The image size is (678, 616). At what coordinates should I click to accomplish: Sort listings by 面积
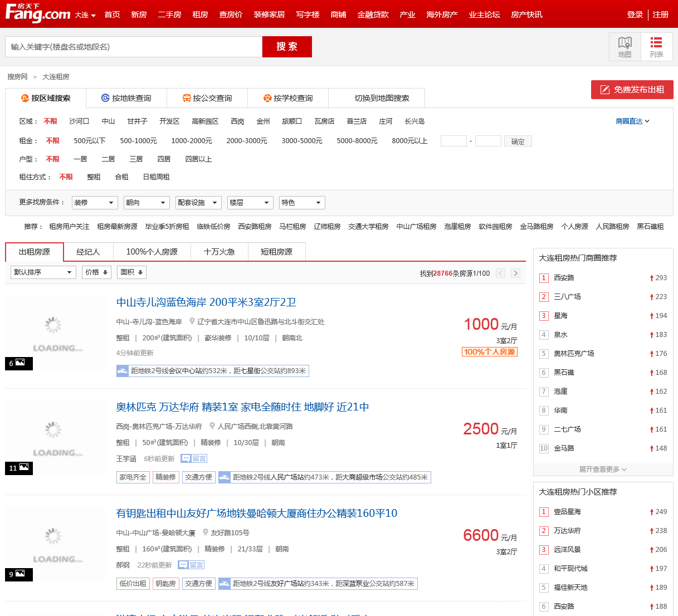132,272
